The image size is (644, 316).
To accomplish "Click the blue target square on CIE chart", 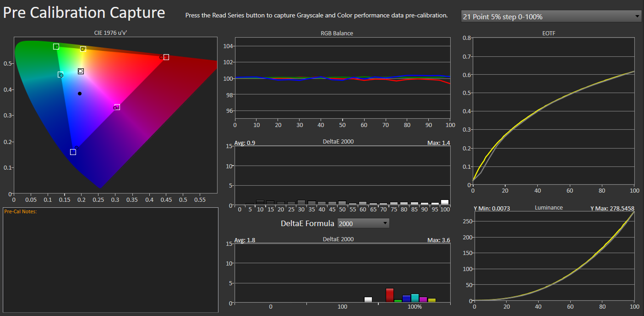I will (73, 152).
